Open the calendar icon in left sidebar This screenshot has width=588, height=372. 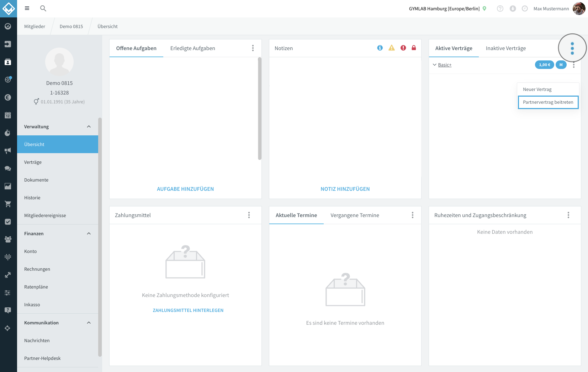coord(8,115)
